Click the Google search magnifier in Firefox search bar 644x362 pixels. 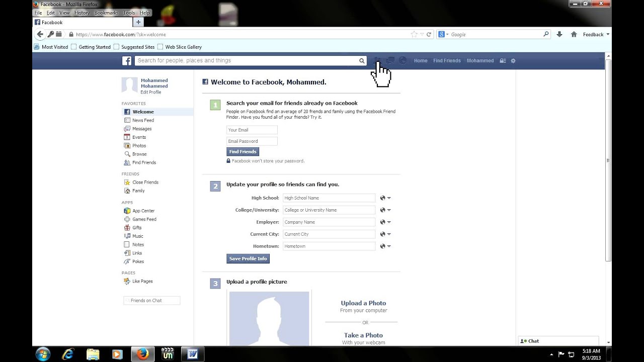546,34
